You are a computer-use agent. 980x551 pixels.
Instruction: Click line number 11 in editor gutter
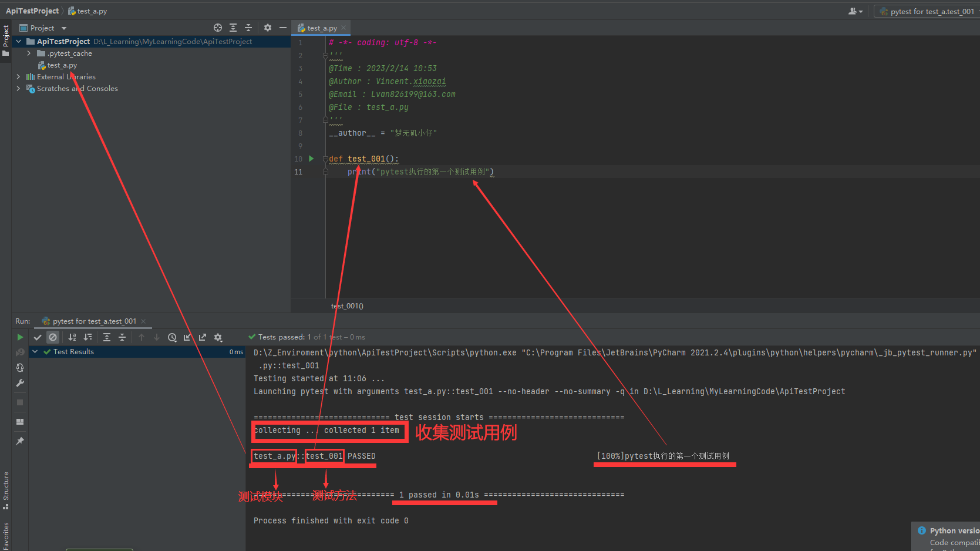(x=298, y=172)
